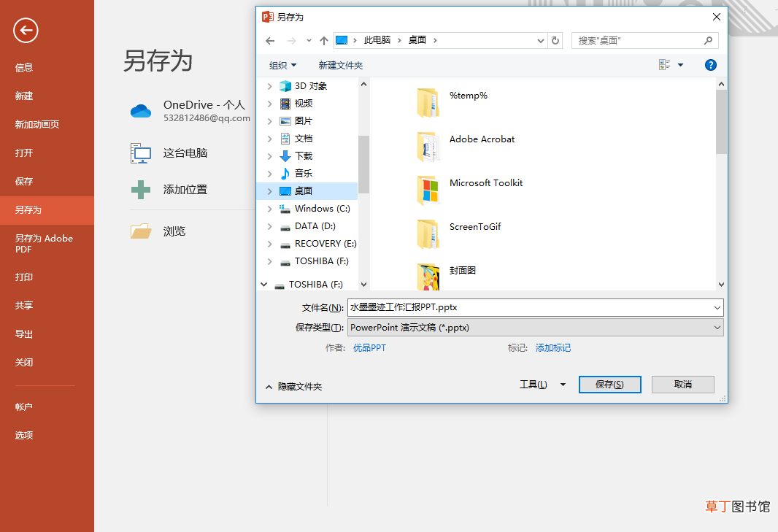The image size is (778, 532).
Task: Select Windows (C:) drive
Action: (315, 209)
